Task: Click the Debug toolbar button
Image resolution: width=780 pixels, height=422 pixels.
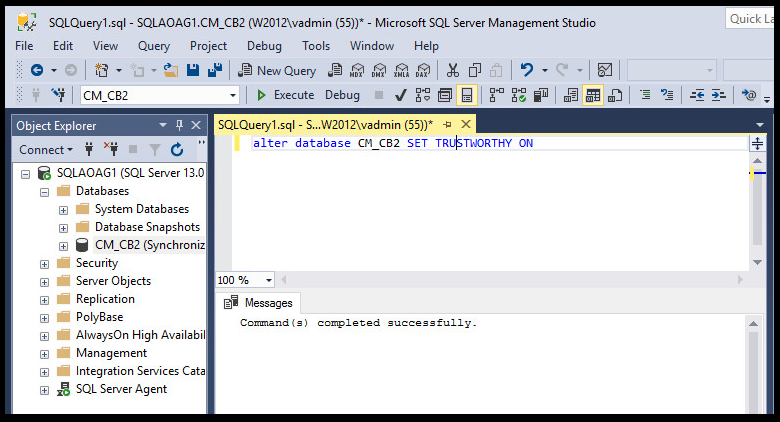Action: pos(342,95)
